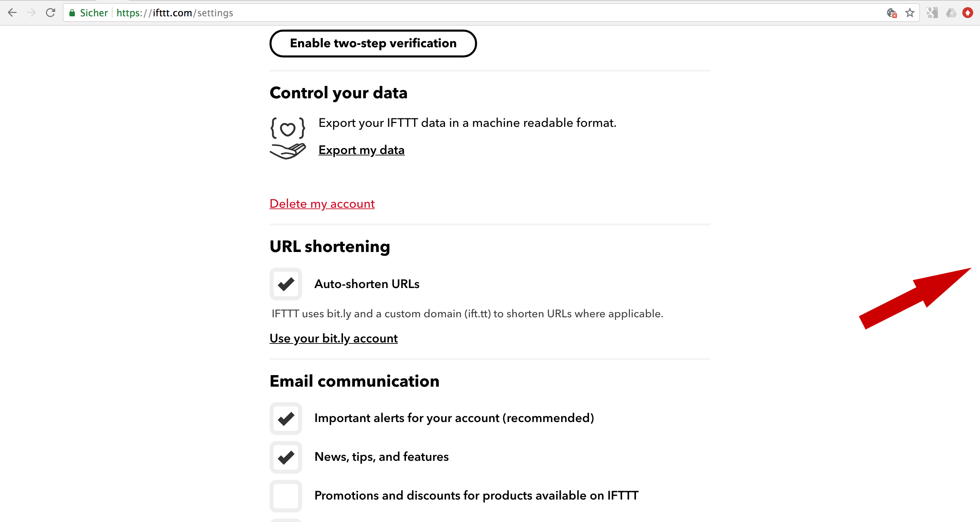
Task: Uncheck News, tips, and features
Action: pyautogui.click(x=286, y=457)
